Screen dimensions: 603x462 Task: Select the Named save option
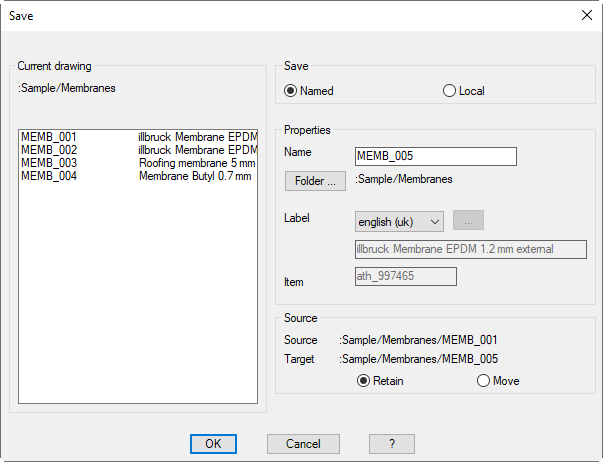pyautogui.click(x=291, y=91)
